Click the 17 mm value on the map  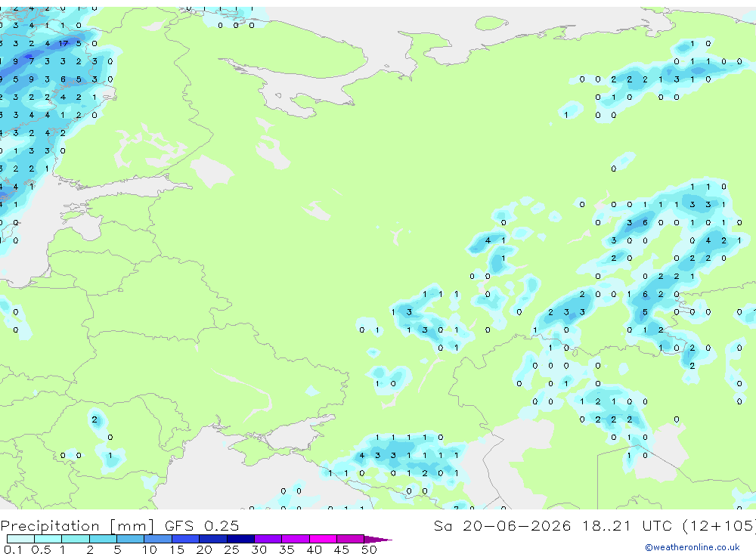pos(64,43)
